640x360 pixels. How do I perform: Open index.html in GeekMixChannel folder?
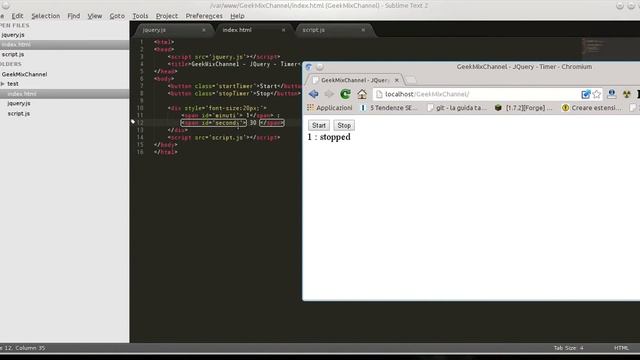64,94
